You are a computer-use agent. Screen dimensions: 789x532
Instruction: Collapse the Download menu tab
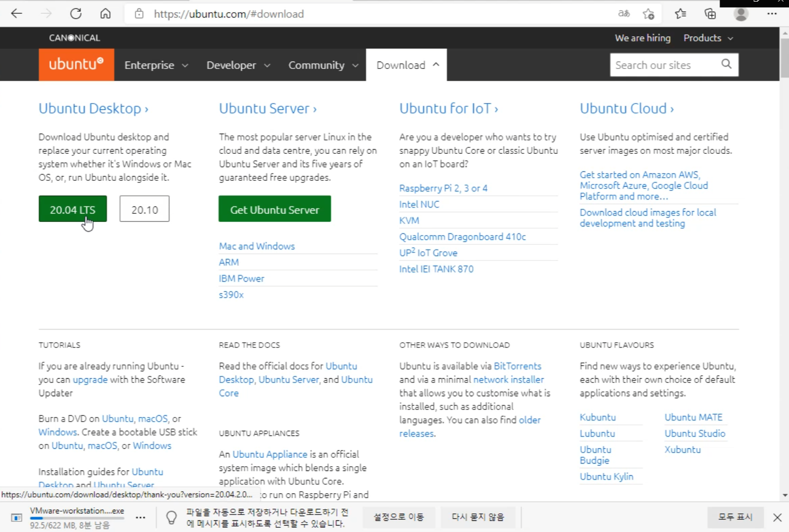(407, 65)
